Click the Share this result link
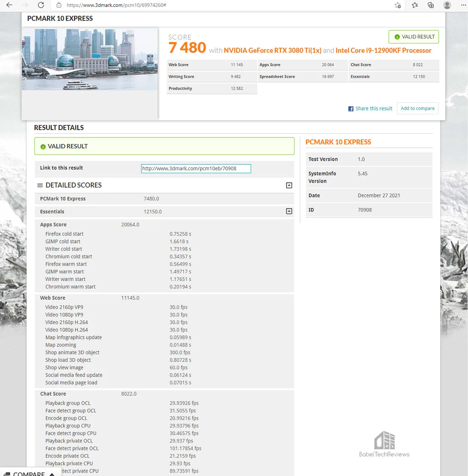Image resolution: width=468 pixels, height=476 pixels. point(374,108)
